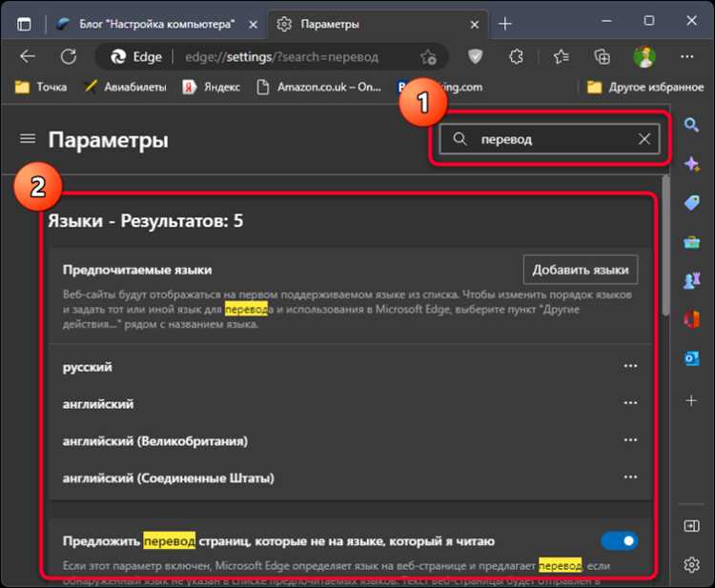Screen dimensions: 715x588
Task: Go back using the back arrow
Action: point(28,56)
